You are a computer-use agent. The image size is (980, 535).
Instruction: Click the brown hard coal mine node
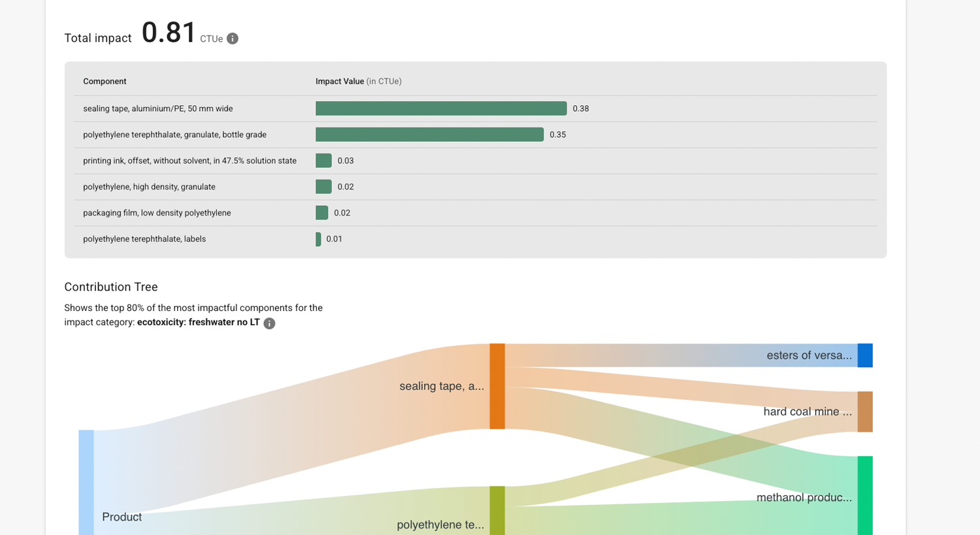[x=865, y=412]
